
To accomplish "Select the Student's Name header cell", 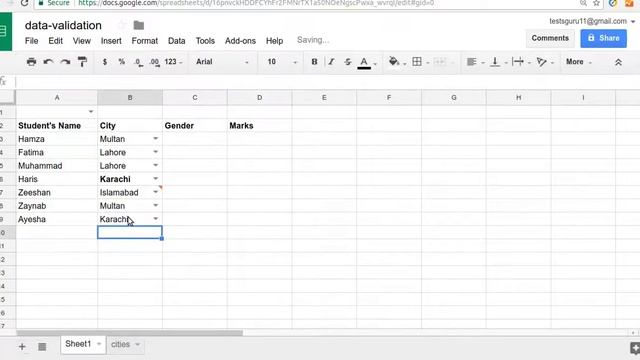I will click(x=57, y=125).
